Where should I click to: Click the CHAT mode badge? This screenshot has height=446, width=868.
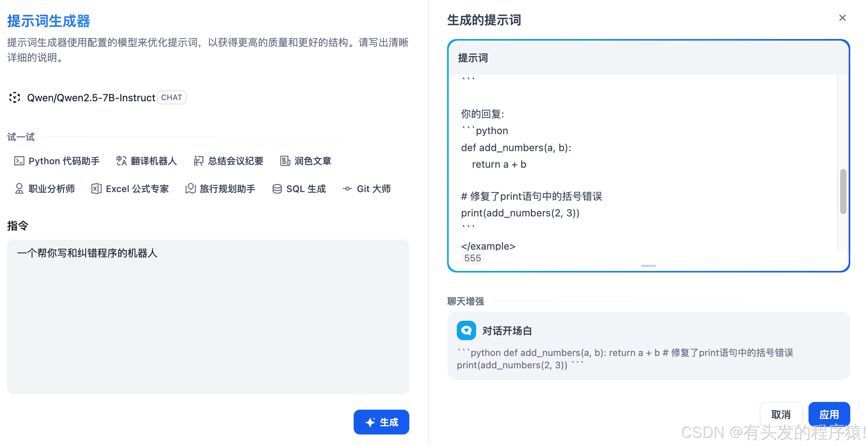(x=171, y=97)
